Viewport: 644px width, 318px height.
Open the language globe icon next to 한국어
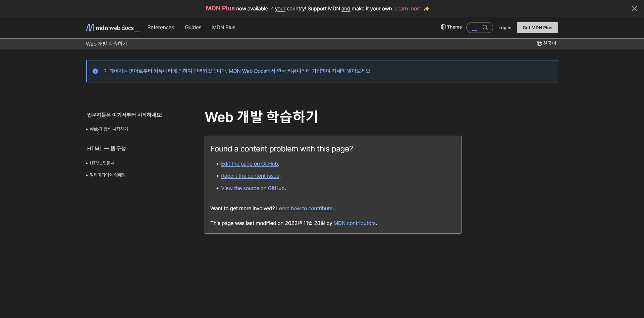[539, 43]
